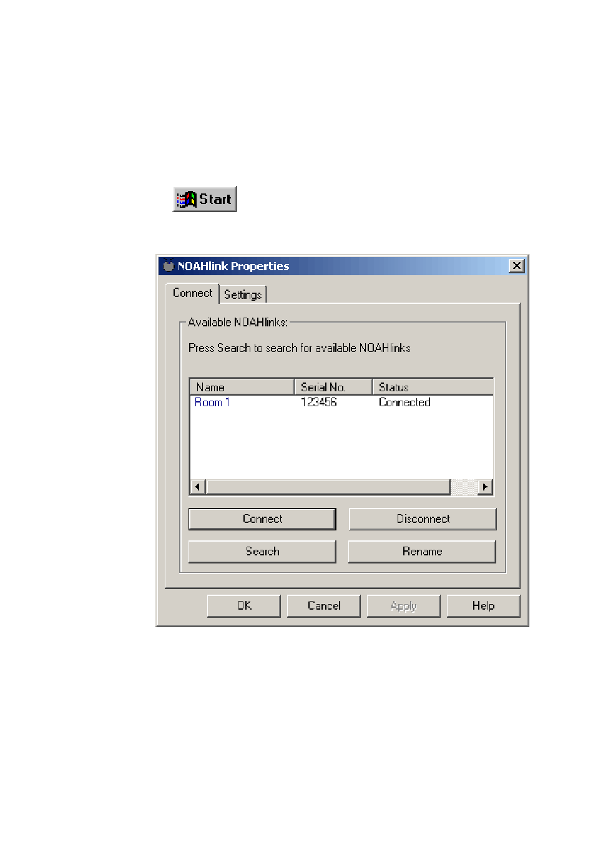Click the right scroll arrow of list
Viewport: 593px width, 868px height.
[485, 487]
